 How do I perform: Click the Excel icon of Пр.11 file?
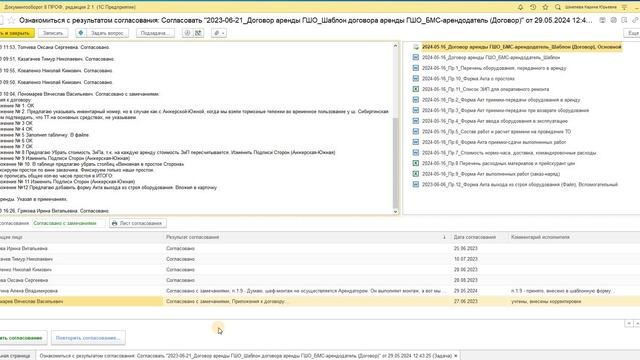[x=416, y=89]
